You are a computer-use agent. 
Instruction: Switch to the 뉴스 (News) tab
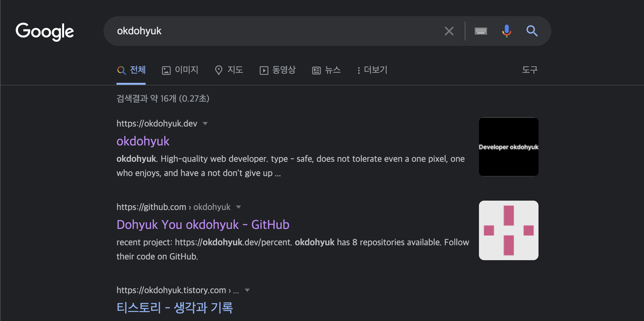pyautogui.click(x=326, y=70)
